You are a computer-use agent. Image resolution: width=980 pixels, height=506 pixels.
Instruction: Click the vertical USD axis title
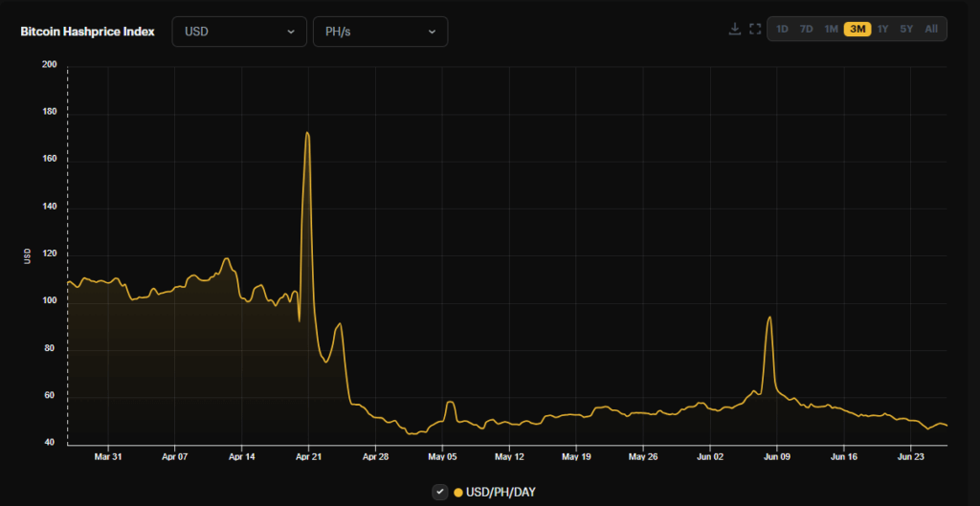pyautogui.click(x=27, y=255)
